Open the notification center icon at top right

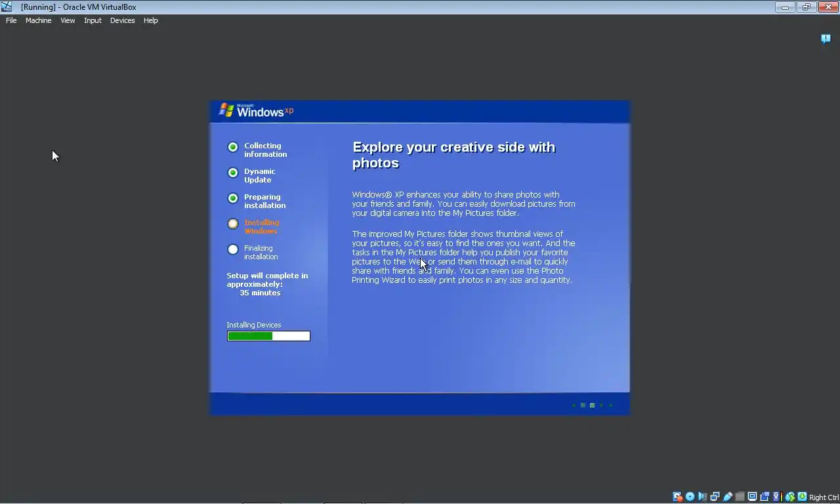[826, 39]
